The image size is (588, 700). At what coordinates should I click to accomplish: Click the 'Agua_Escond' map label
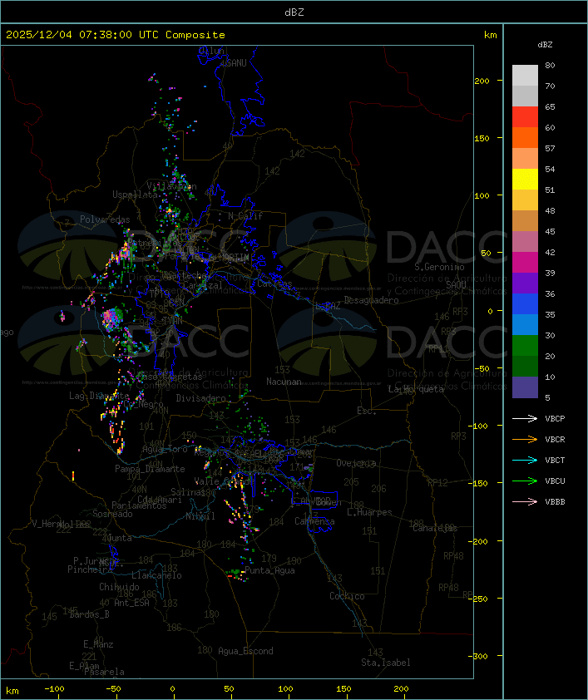tap(245, 651)
